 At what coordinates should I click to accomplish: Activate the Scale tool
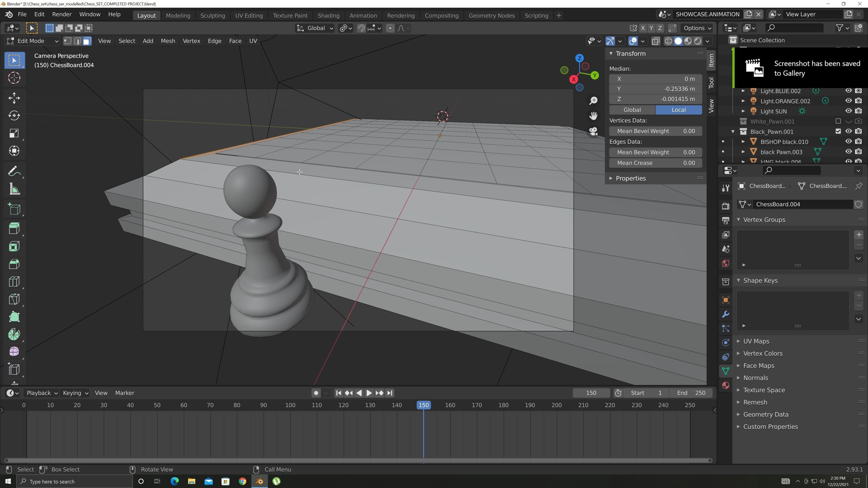pyautogui.click(x=14, y=133)
